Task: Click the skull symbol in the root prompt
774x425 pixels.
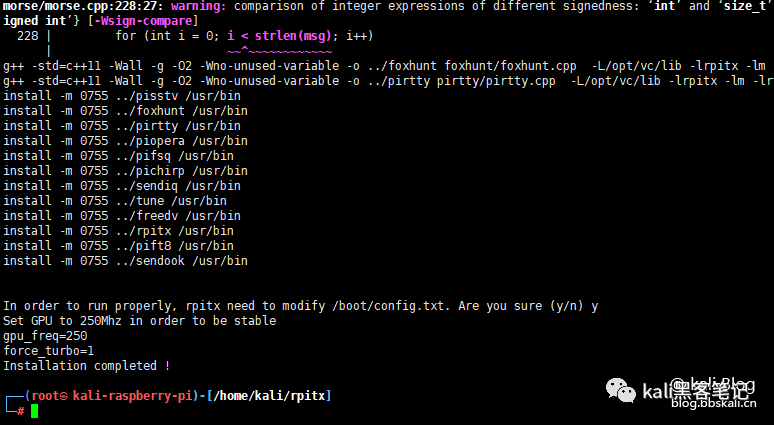Action: pos(64,396)
